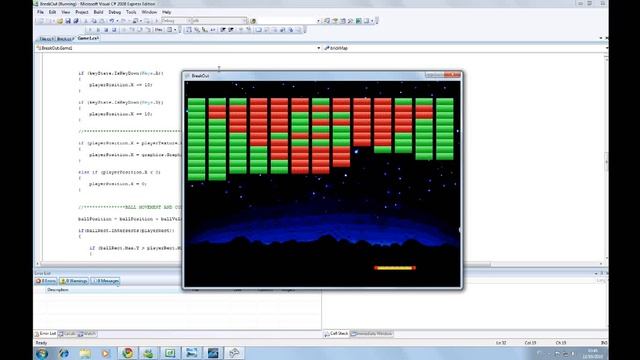The image size is (640, 360).
Task: Switch to the Game1.cs editor tab
Action: pos(88,38)
